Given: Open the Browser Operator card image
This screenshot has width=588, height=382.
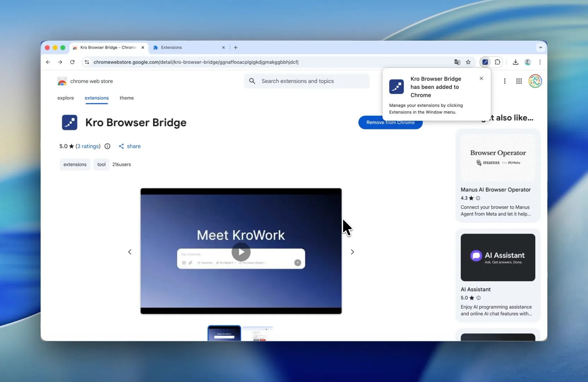Looking at the screenshot, I should click(498, 158).
